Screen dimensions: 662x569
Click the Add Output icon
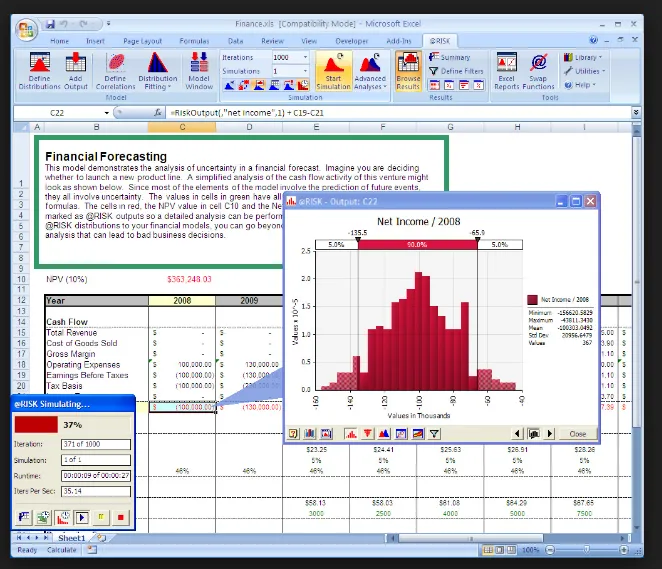point(76,71)
